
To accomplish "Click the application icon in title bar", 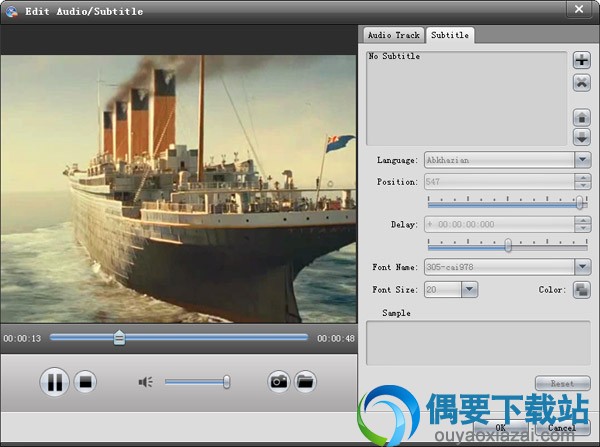I will (x=11, y=11).
